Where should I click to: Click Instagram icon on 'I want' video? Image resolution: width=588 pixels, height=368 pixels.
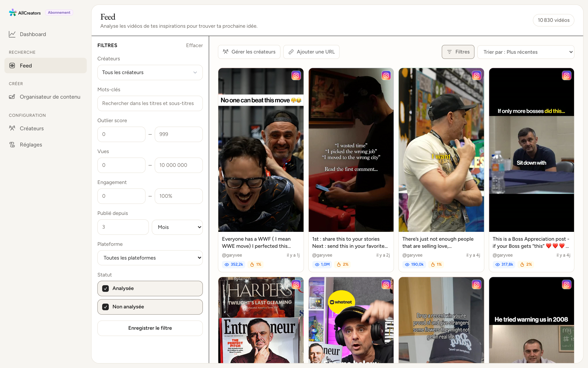[477, 76]
